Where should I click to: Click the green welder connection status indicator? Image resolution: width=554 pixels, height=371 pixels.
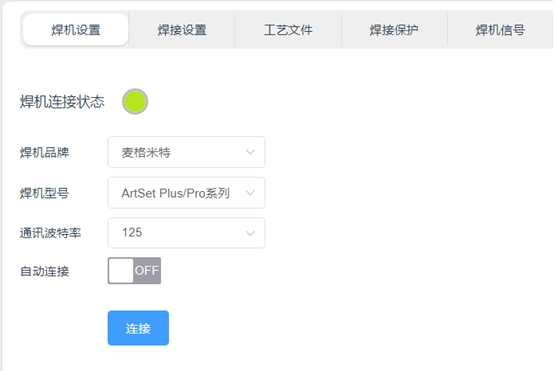pyautogui.click(x=135, y=101)
